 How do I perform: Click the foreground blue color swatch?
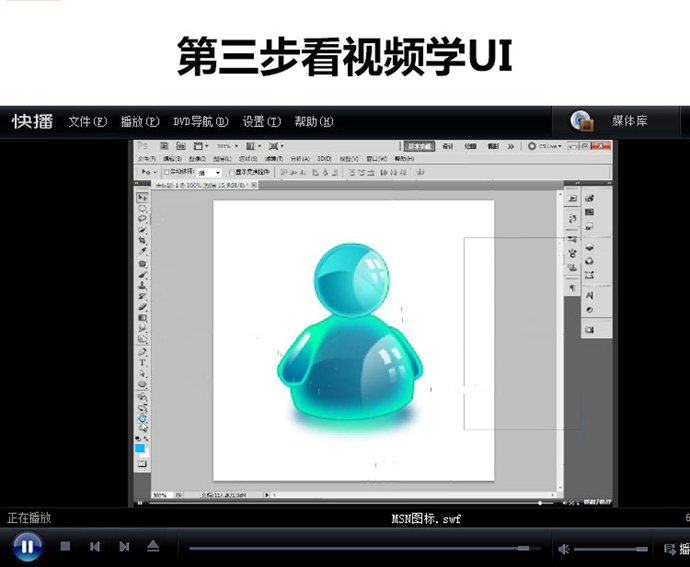click(139, 448)
